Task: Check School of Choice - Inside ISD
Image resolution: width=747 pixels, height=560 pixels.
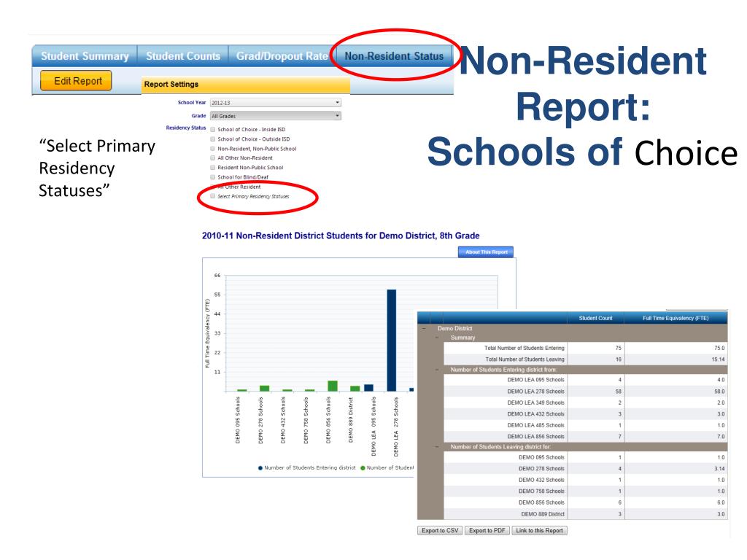Action: (x=213, y=130)
